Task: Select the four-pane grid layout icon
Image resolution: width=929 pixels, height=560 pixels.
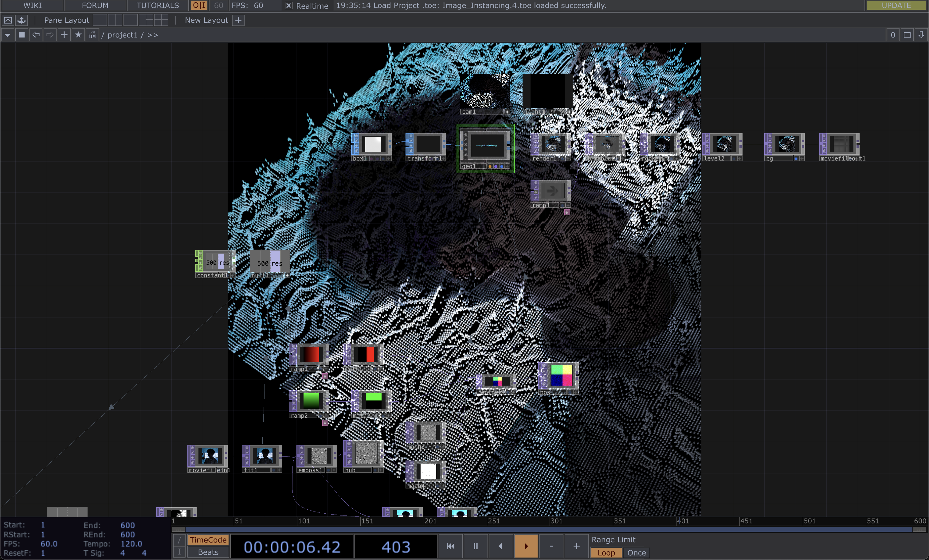Action: (161, 20)
